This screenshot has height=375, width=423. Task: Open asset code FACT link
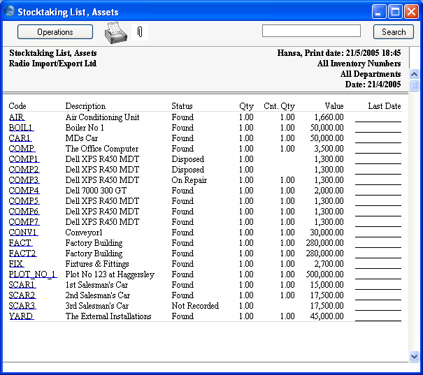pyautogui.click(x=21, y=243)
